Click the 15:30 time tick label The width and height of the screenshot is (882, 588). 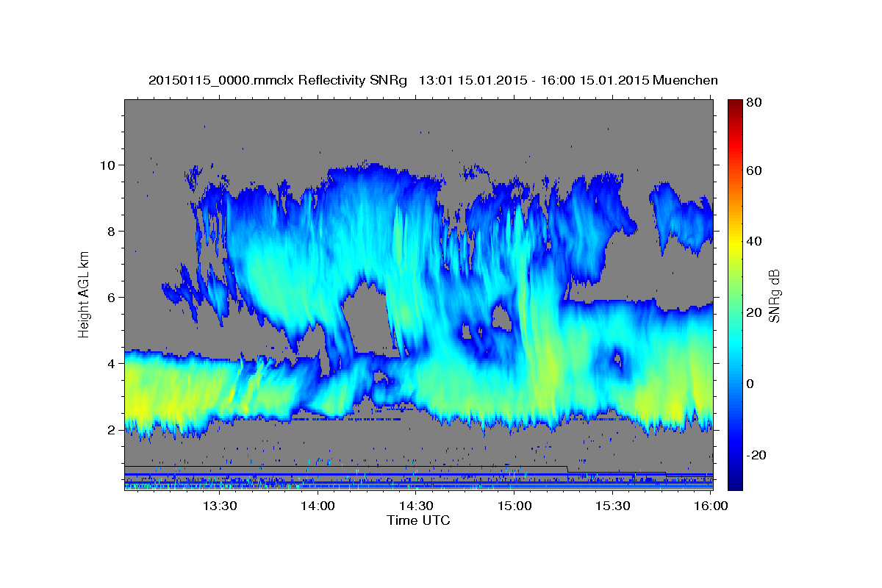pos(613,506)
